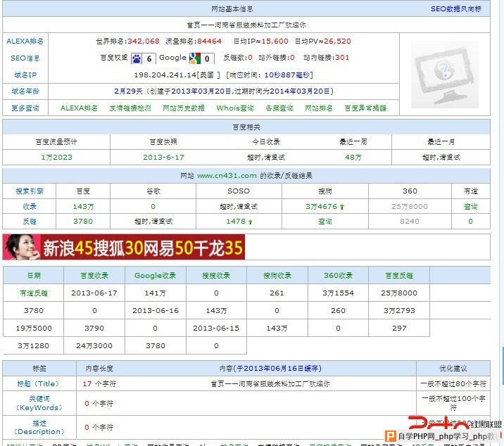The height and width of the screenshot is (446, 504).
Task: Click the Sina Sohu NetEase banner advertisement
Action: [x=124, y=247]
